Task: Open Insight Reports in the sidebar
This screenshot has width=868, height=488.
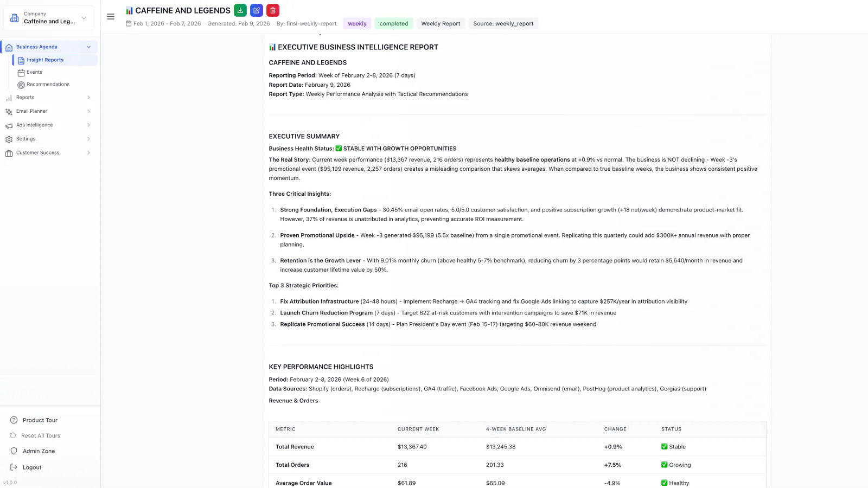Action: (55, 60)
